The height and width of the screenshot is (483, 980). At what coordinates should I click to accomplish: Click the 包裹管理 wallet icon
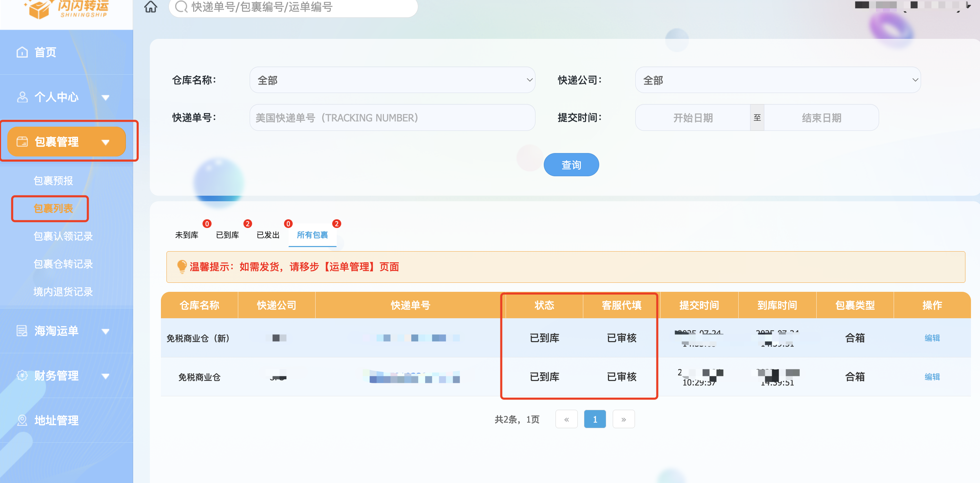point(22,142)
